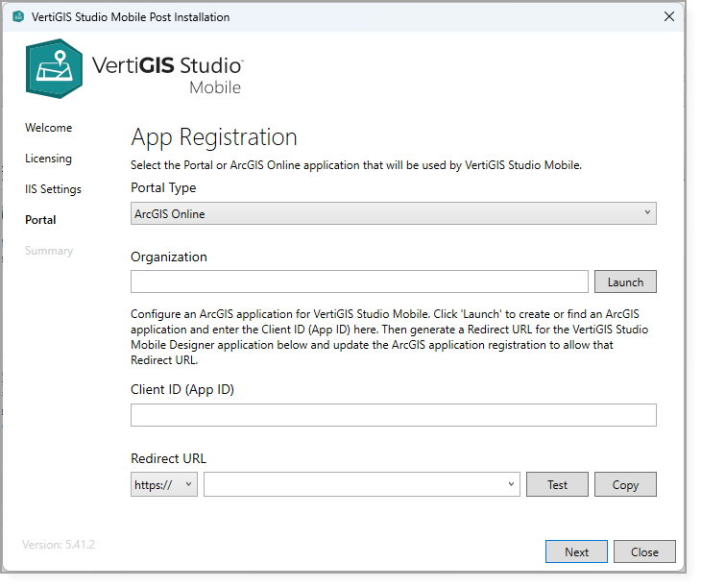Screen dimensions: 701x588
Task: Focus the Client ID (App ID) field
Action: click(394, 415)
